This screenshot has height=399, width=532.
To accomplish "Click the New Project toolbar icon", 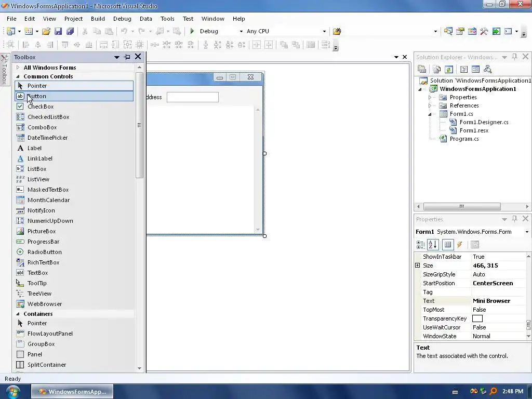I will [11, 31].
